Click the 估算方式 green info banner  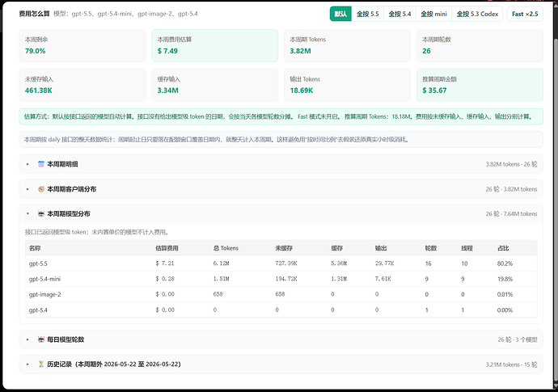click(281, 116)
